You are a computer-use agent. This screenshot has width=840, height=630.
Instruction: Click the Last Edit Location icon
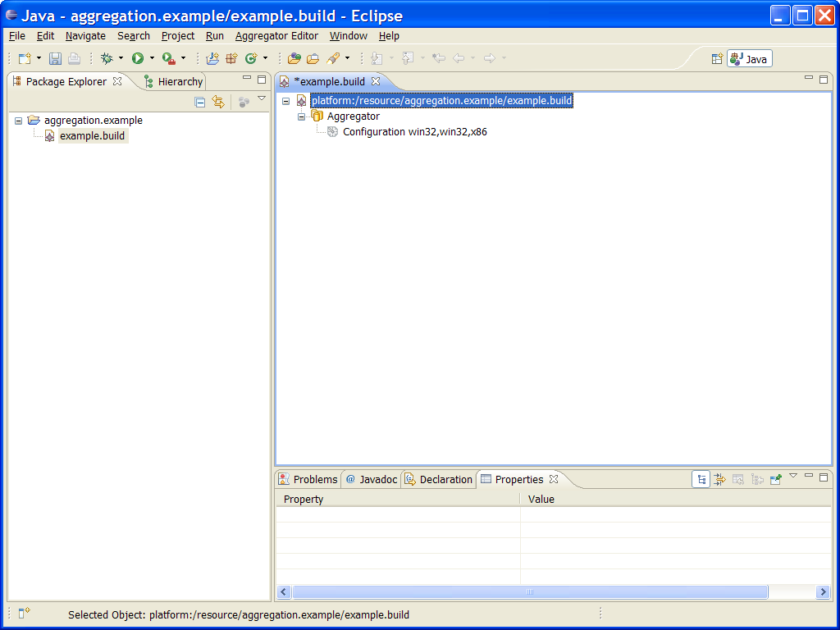(439, 58)
